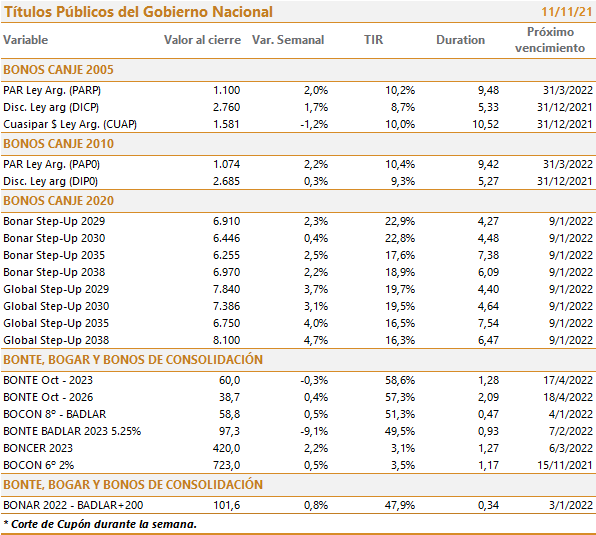Click weekly variation -9,1% of BONTE BADLAR

coord(314,432)
